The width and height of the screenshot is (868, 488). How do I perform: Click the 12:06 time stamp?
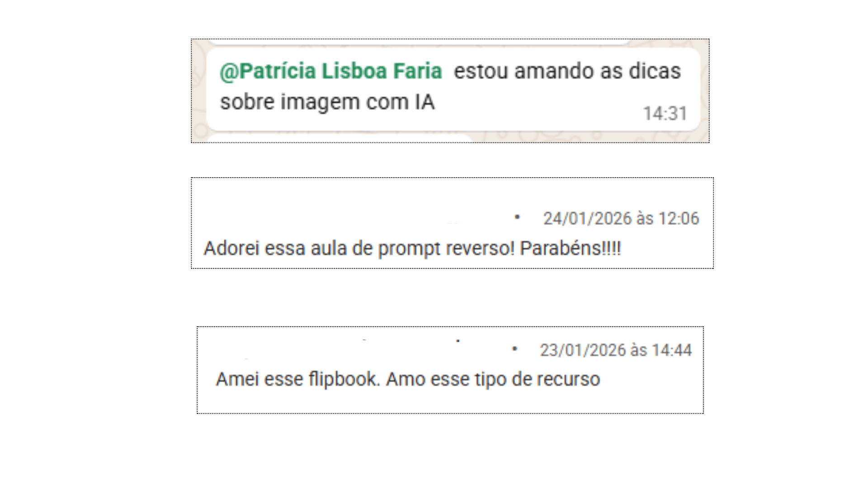[x=679, y=219]
